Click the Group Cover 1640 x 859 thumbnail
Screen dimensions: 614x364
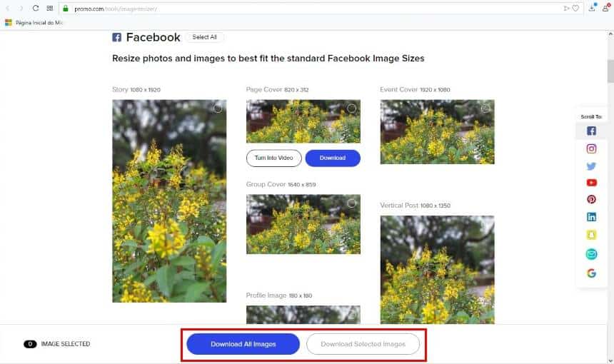pyautogui.click(x=303, y=224)
